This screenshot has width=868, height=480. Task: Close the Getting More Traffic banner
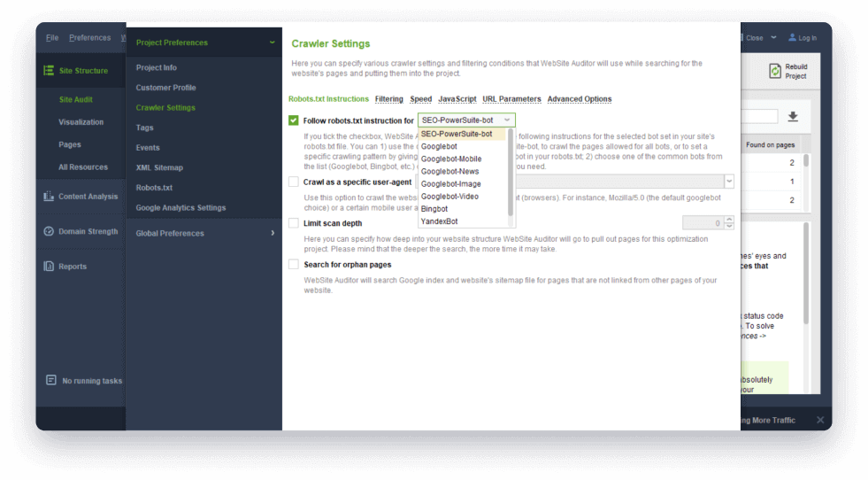[820, 420]
